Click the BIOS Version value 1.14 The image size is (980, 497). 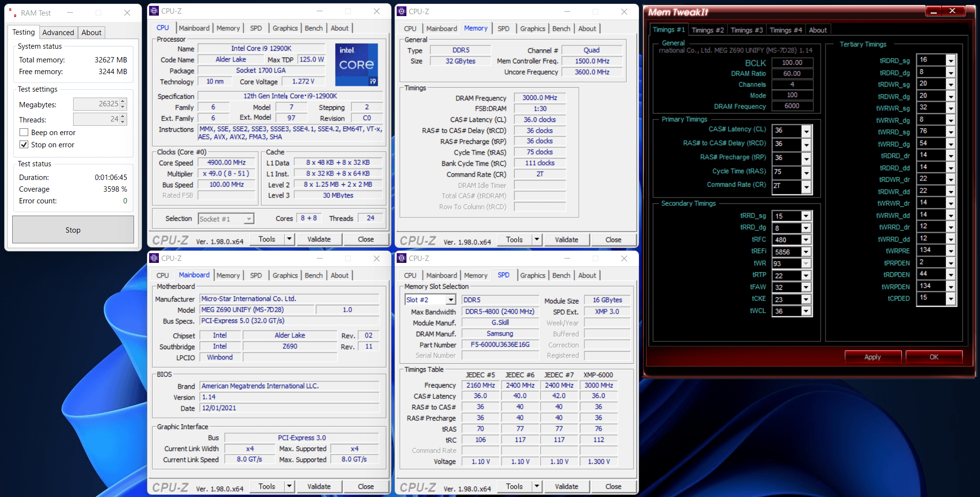tap(289, 397)
